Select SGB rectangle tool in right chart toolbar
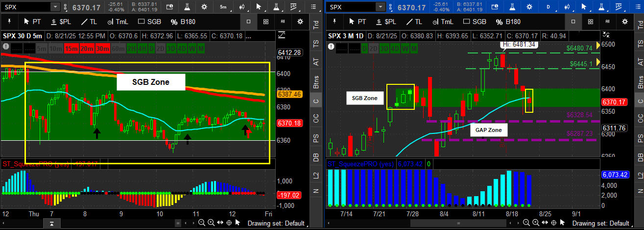The height and width of the screenshot is (230, 644). pyautogui.click(x=475, y=22)
